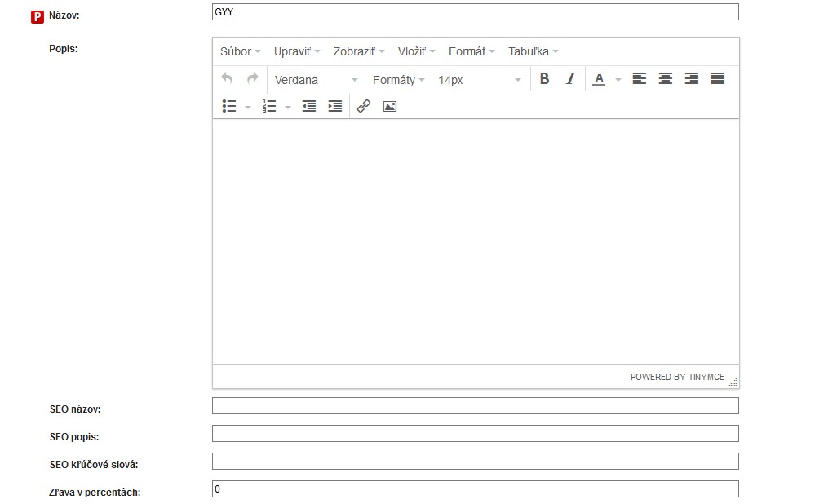Increase the text indent
828x504 pixels.
click(x=335, y=106)
